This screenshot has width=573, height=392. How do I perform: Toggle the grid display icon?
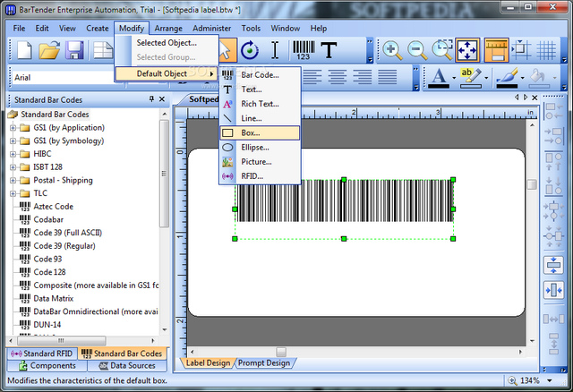[x=546, y=50]
